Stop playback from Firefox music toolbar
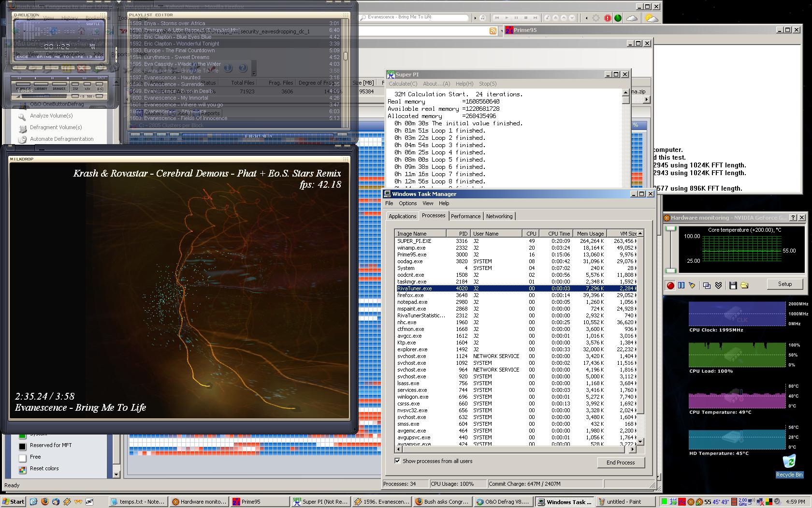This screenshot has height=508, width=812. 526,17
